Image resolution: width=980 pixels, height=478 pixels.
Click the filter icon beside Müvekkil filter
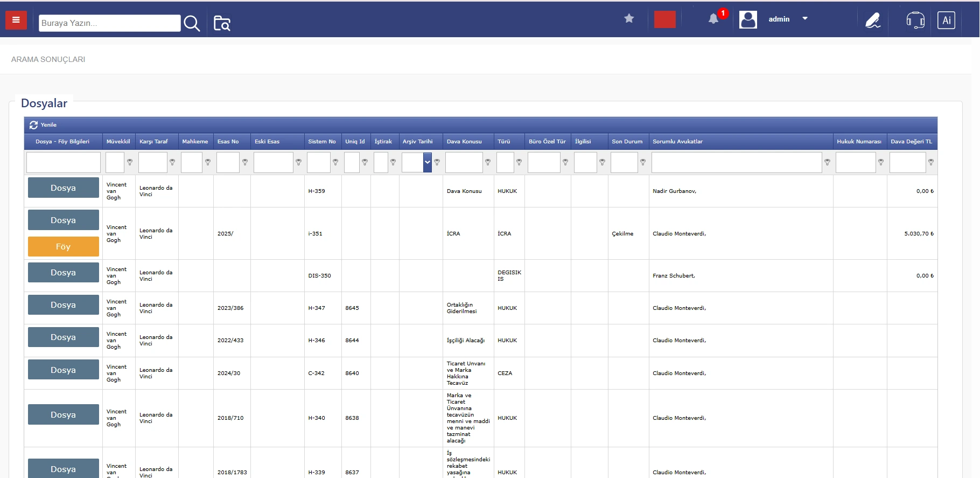point(130,162)
